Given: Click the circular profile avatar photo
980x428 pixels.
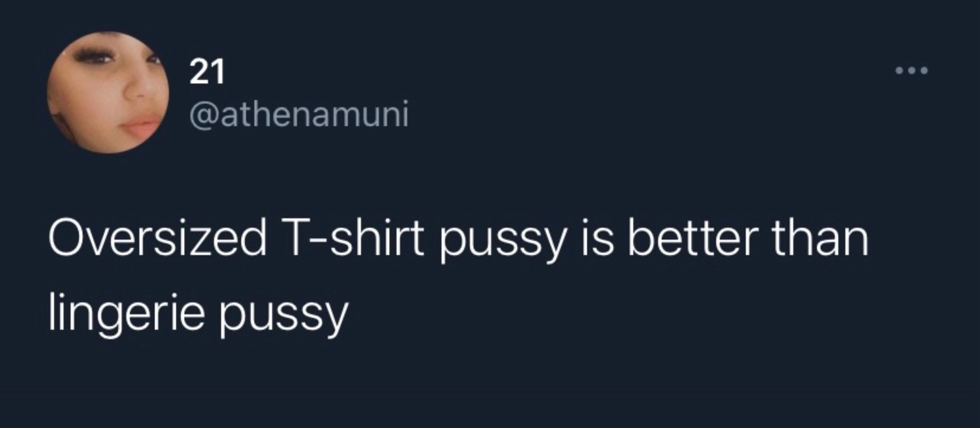Looking at the screenshot, I should [108, 93].
